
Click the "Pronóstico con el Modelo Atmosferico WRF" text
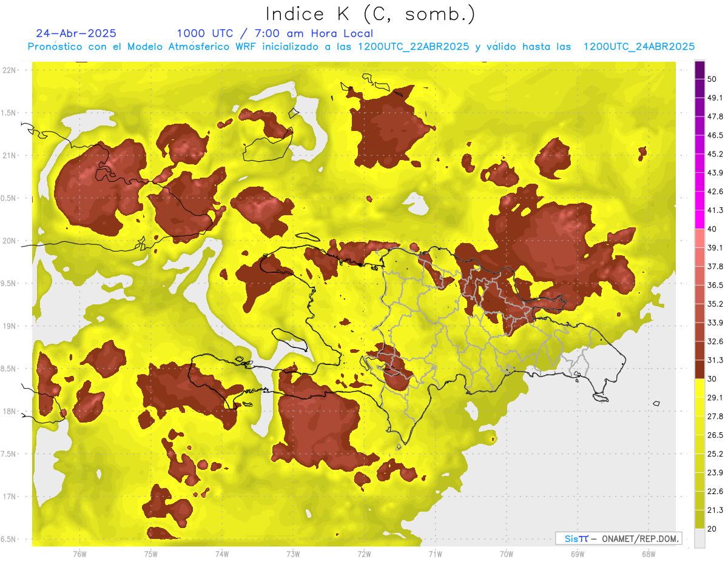pos(142,47)
